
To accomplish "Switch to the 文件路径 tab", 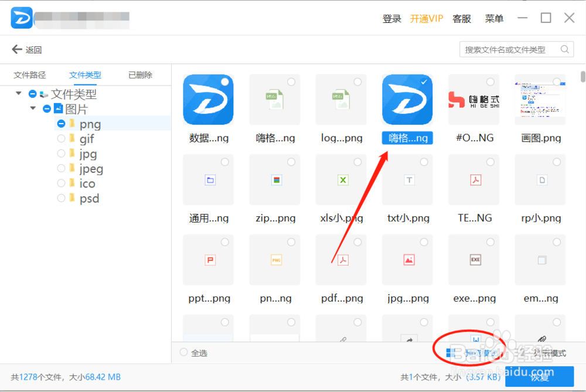I will click(30, 75).
